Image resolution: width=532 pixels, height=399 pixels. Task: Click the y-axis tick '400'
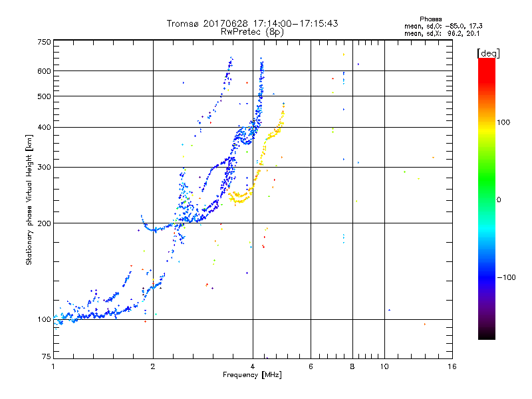[44, 127]
